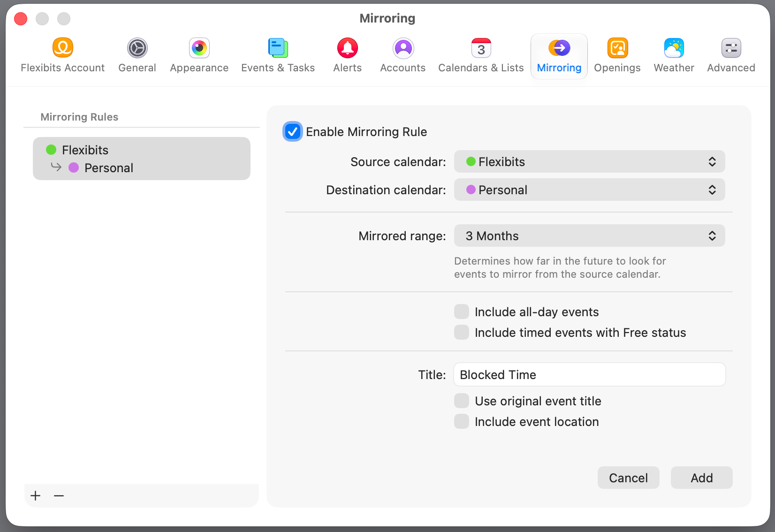Open the Openings preferences icon
Screen dimensions: 775x532
[618, 48]
